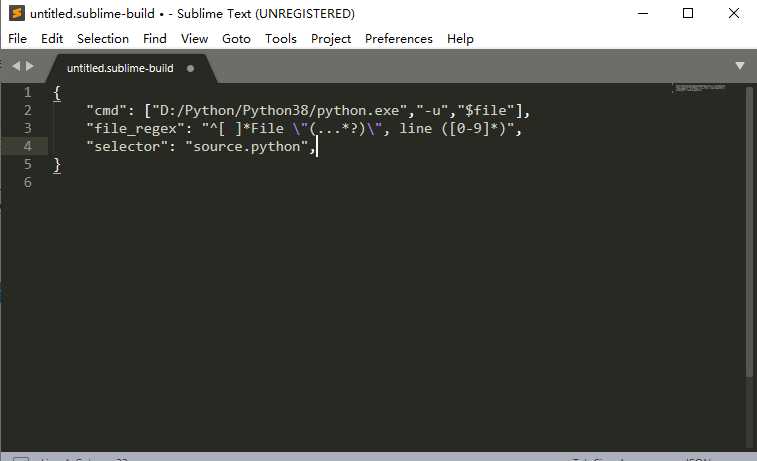The height and width of the screenshot is (461, 757).
Task: Click the "$file" argument text
Action: [486, 111]
